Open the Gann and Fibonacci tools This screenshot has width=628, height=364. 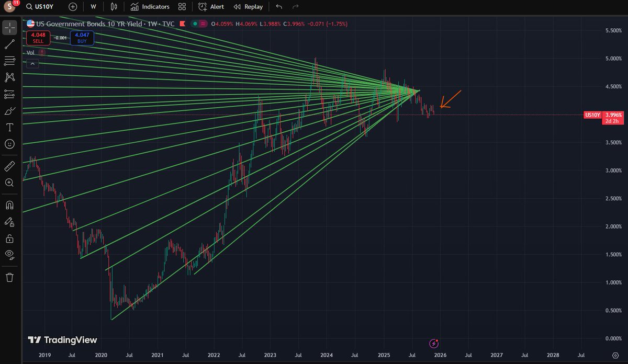pos(9,61)
